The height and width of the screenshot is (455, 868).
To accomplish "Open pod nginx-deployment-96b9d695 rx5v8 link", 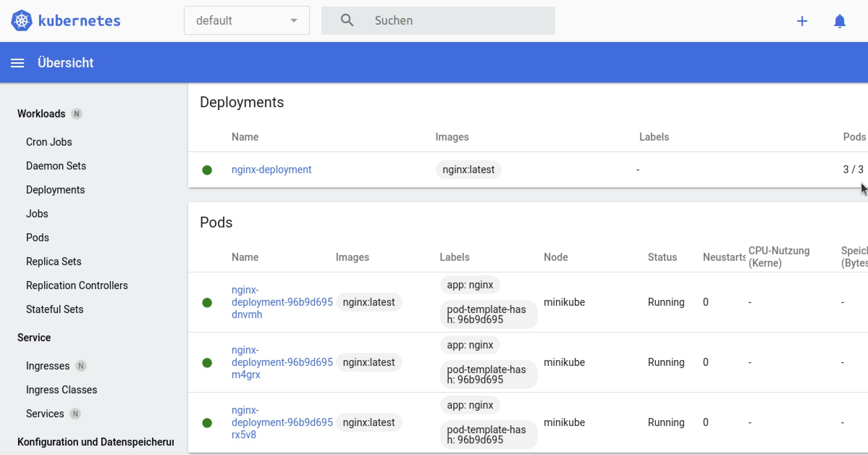I will [x=282, y=422].
